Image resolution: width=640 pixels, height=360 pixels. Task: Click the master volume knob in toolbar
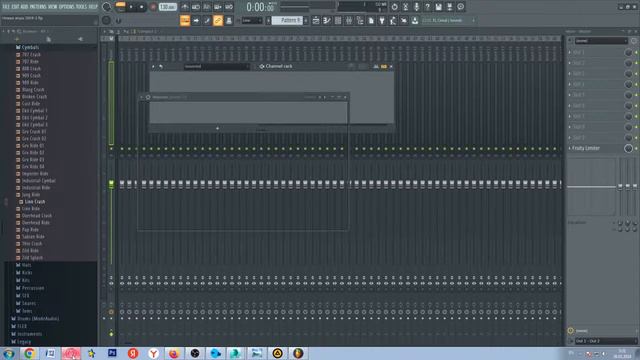pyautogui.click(x=107, y=7)
